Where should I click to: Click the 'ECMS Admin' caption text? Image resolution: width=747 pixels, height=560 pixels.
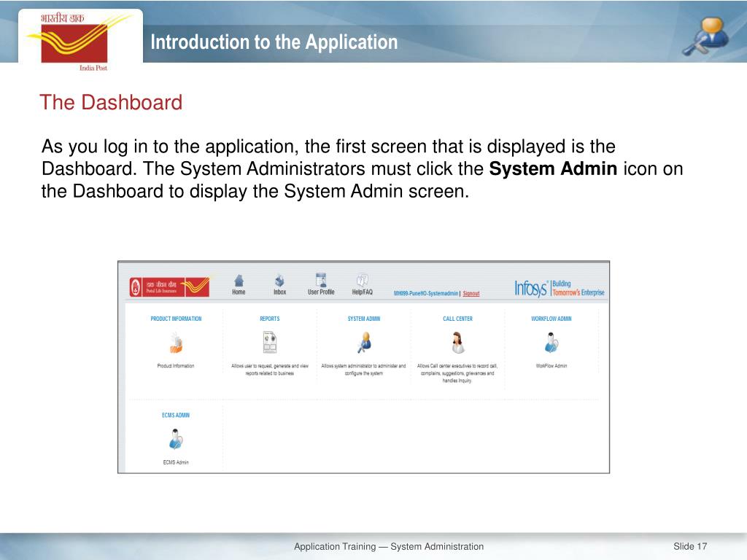[176, 462]
